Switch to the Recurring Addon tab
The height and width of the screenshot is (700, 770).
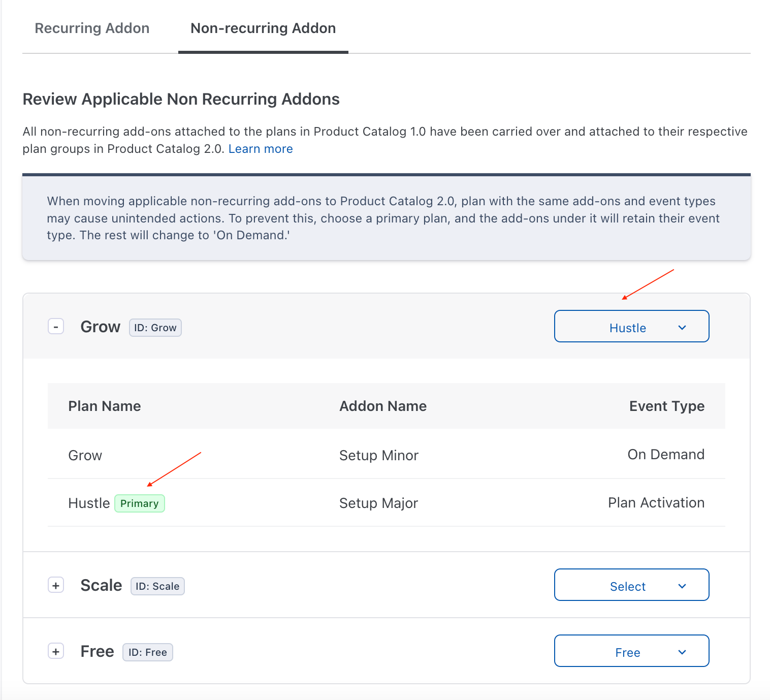(x=92, y=28)
